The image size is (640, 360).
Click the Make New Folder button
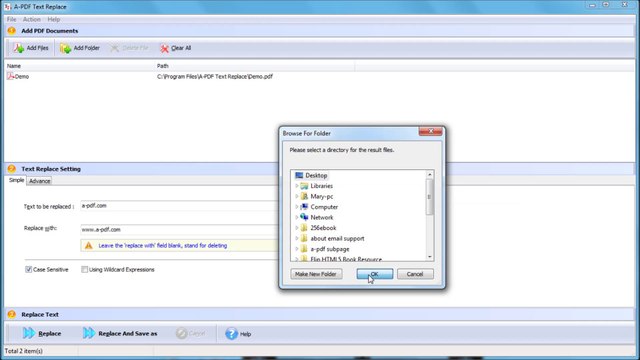point(316,274)
